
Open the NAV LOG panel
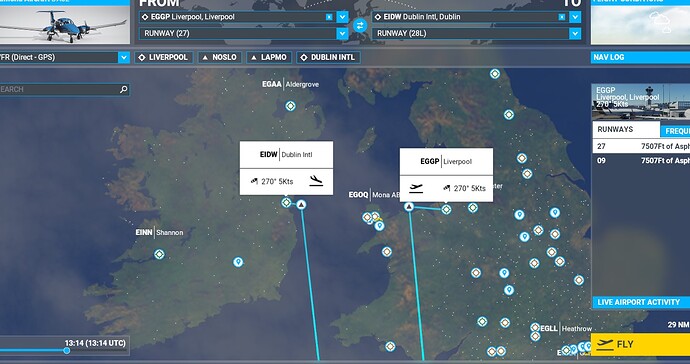[x=640, y=57]
